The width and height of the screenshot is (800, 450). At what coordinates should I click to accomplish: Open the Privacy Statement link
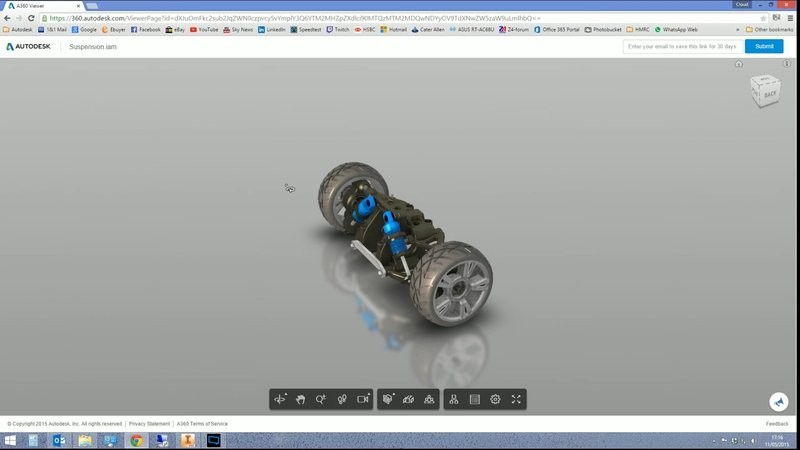pyautogui.click(x=149, y=424)
